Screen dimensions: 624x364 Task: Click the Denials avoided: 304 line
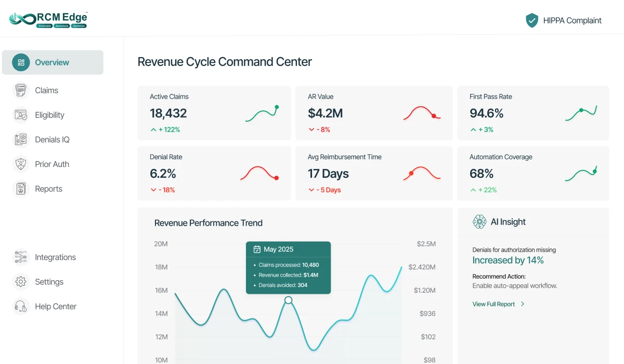(283, 285)
